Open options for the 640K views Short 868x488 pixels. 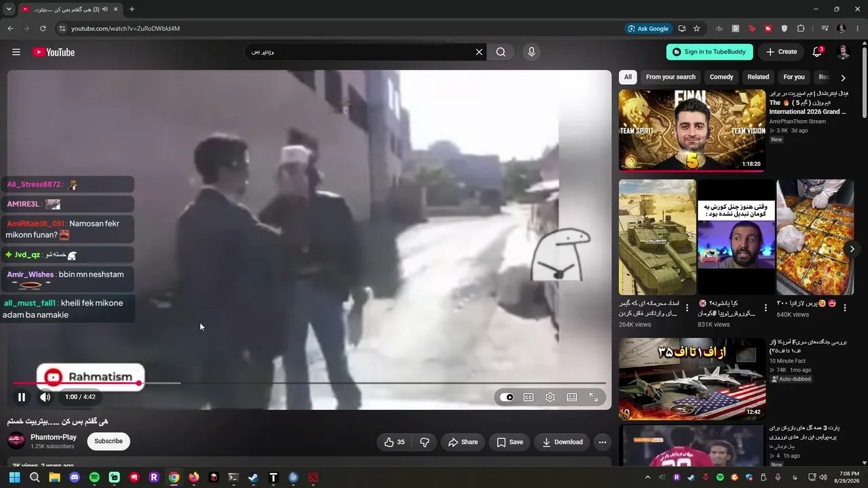[845, 308]
